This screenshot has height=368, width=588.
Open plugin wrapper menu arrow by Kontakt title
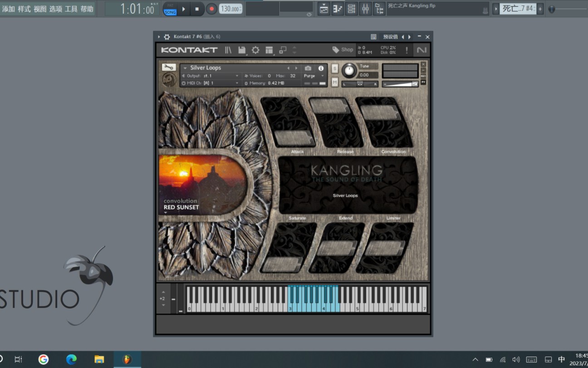pyautogui.click(x=159, y=37)
